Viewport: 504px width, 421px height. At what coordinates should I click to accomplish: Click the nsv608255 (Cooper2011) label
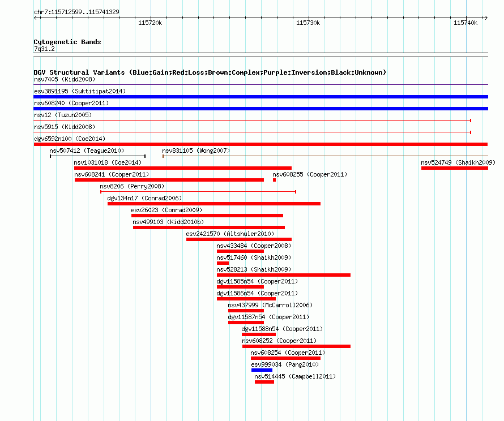[x=310, y=174]
